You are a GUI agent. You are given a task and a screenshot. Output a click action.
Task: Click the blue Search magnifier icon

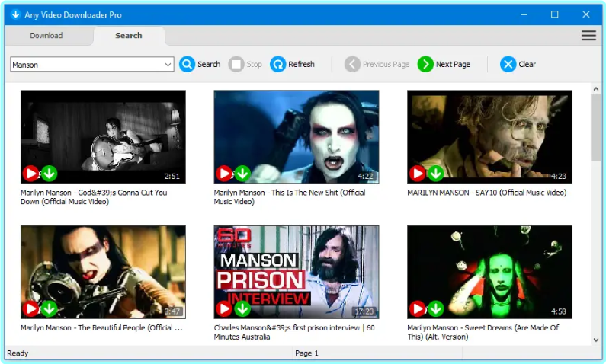[x=187, y=65]
